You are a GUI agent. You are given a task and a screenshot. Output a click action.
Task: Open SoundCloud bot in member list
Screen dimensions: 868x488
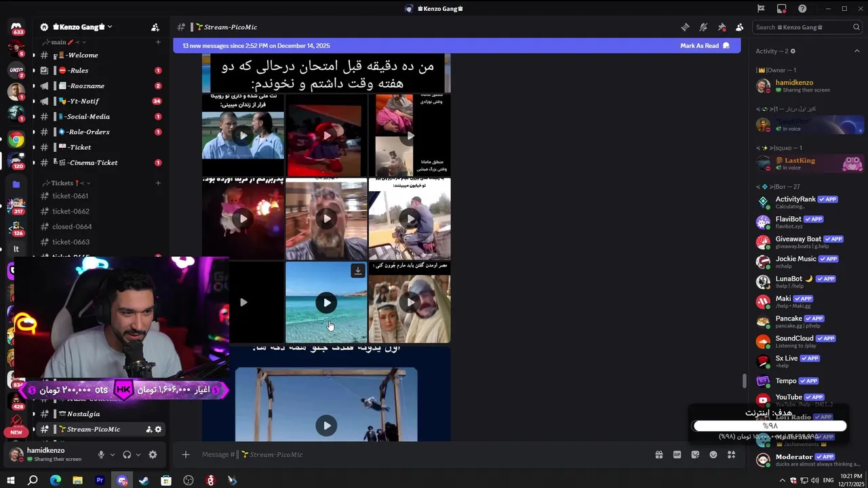(x=809, y=342)
